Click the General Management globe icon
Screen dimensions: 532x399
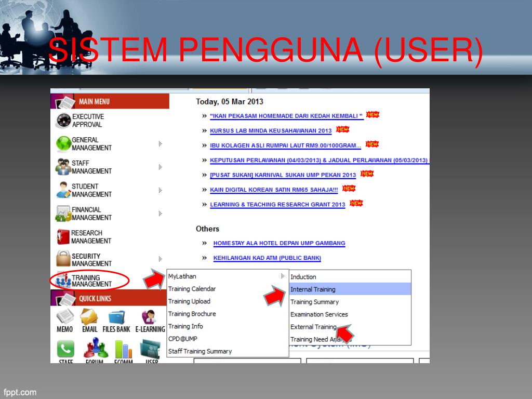(63, 144)
